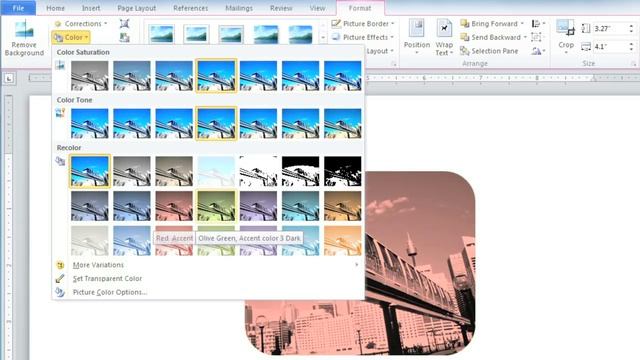Expand the More Variations submenu arrow

tap(356, 265)
